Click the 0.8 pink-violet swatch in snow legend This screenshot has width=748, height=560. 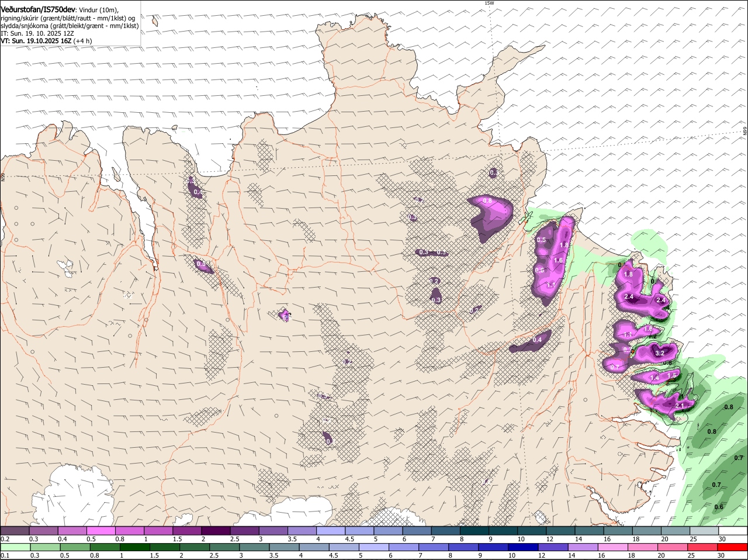(129, 530)
